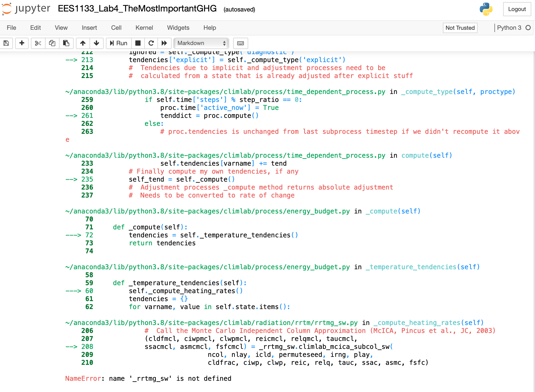Move the cell up with up-arrow icon
Screen dimensions: 535x392
tap(83, 43)
